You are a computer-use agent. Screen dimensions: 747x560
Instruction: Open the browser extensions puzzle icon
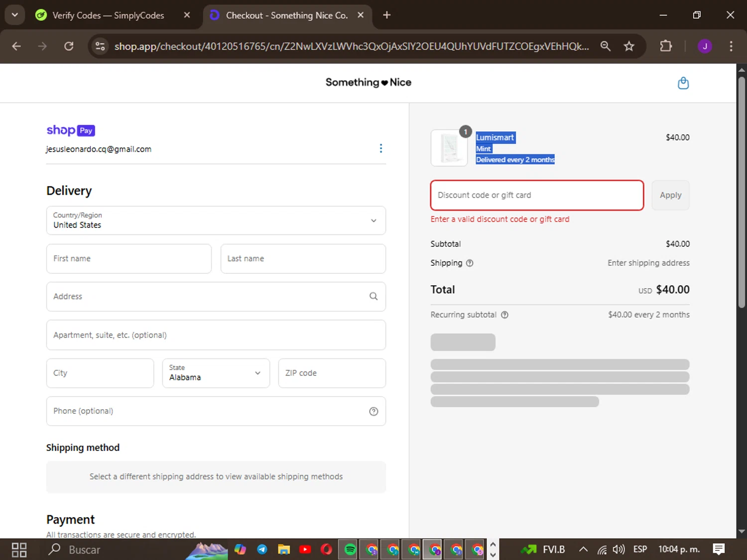(x=666, y=46)
